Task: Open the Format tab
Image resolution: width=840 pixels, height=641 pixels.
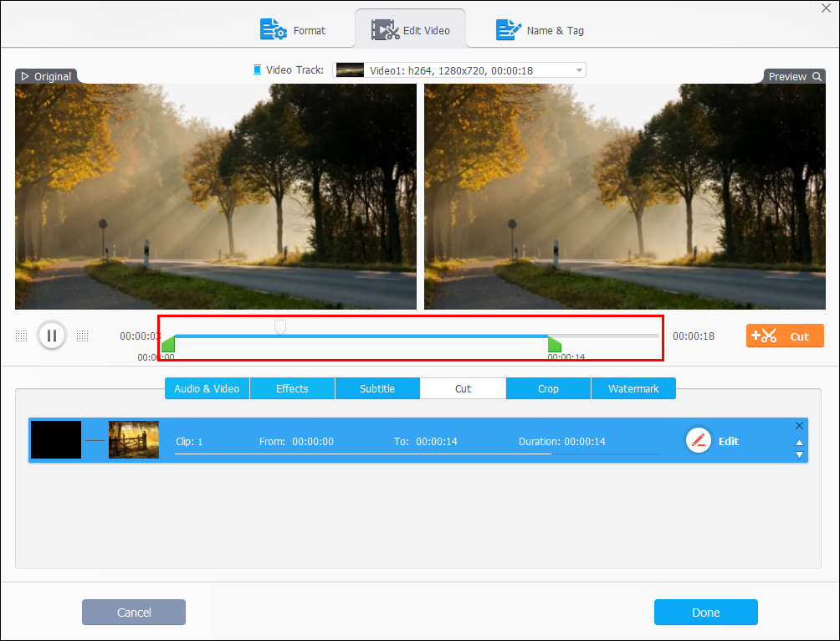Action: click(x=293, y=30)
